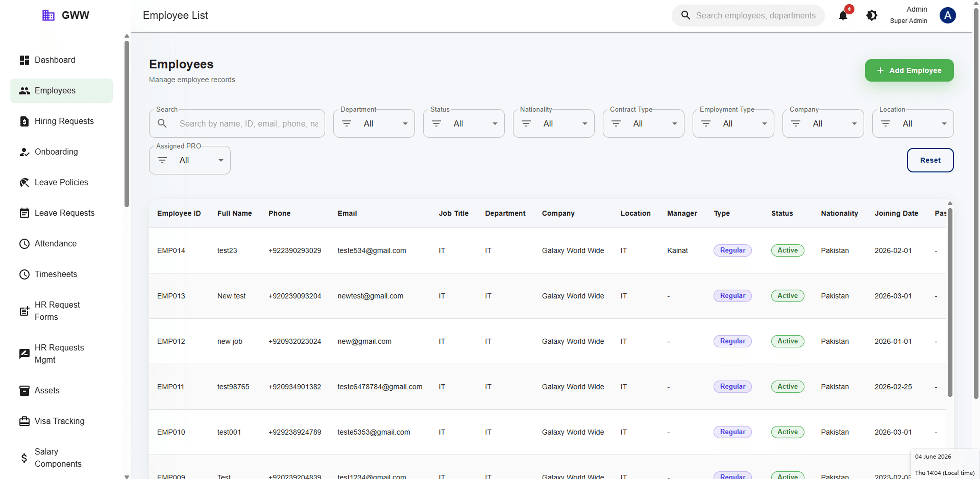The height and width of the screenshot is (479, 980).
Task: Sort by Department column header
Action: click(505, 213)
